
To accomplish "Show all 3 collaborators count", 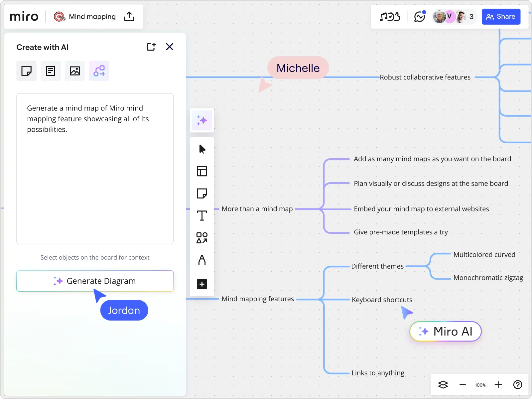I will pos(471,17).
